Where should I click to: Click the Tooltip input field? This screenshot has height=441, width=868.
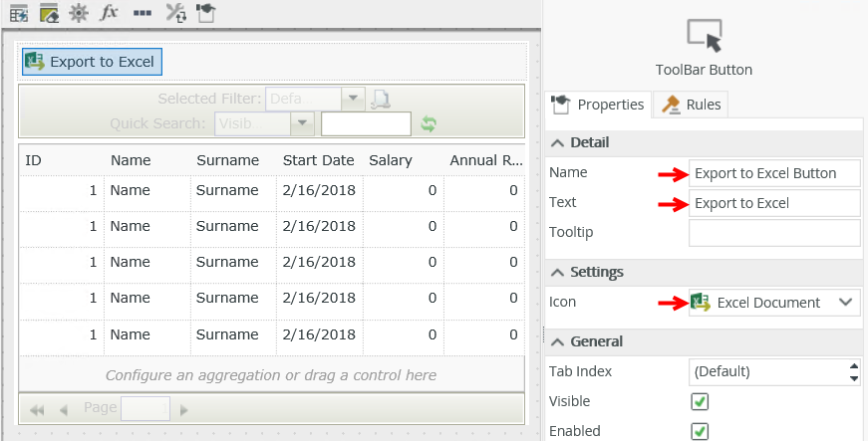[x=774, y=233]
